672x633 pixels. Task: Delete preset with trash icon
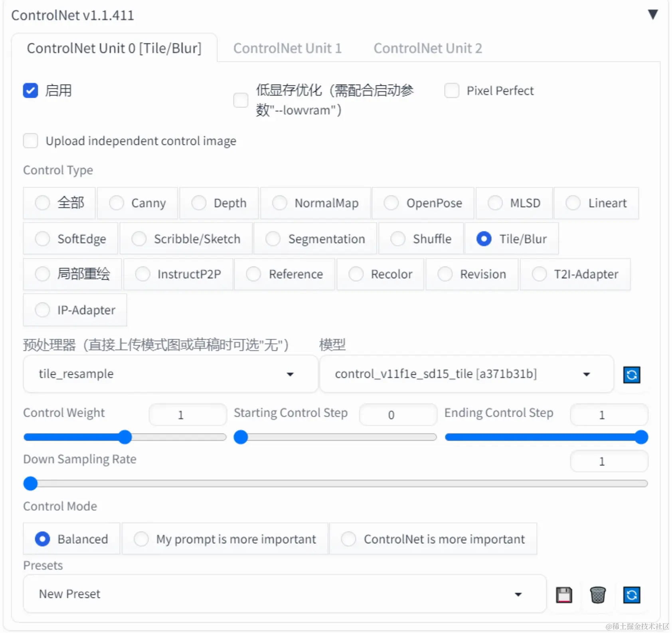[598, 595]
